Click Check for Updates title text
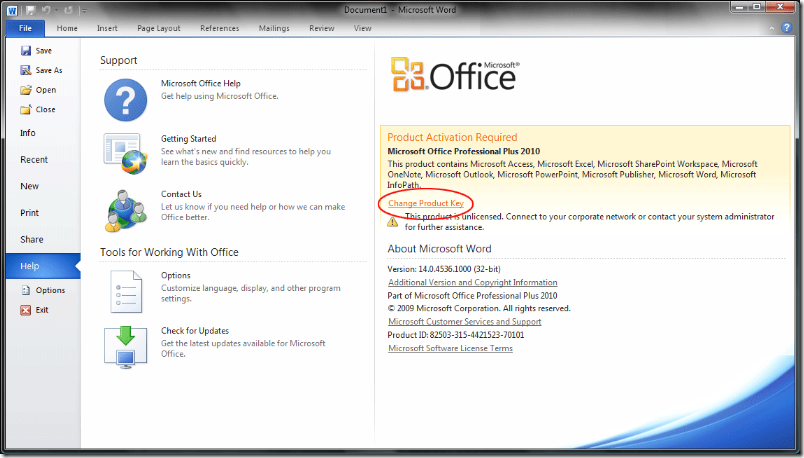 click(x=195, y=331)
